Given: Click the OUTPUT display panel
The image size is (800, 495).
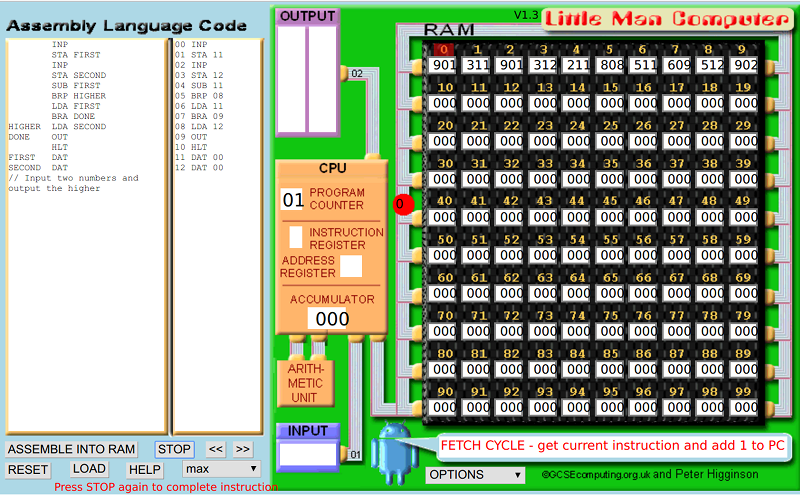Looking at the screenshot, I should click(x=307, y=80).
